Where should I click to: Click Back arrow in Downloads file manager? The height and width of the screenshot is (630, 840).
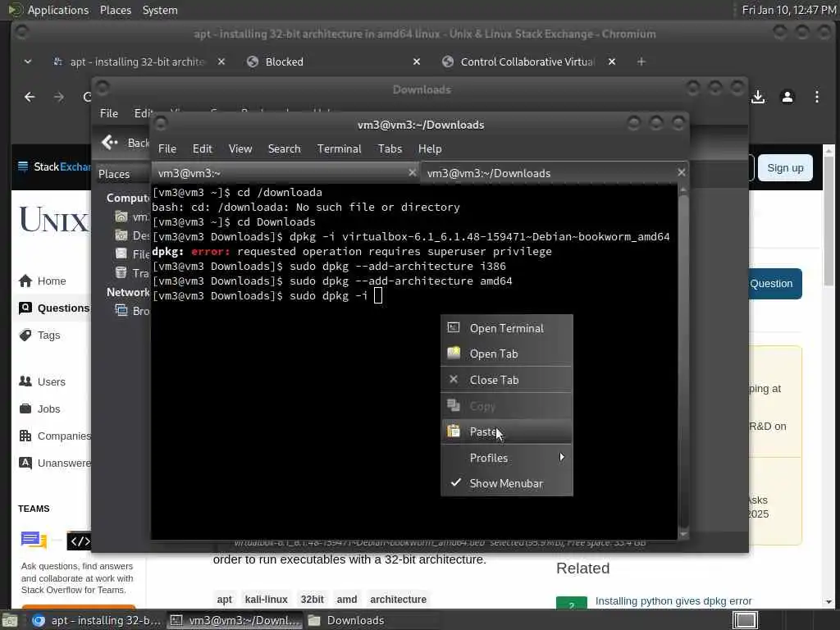tap(110, 143)
